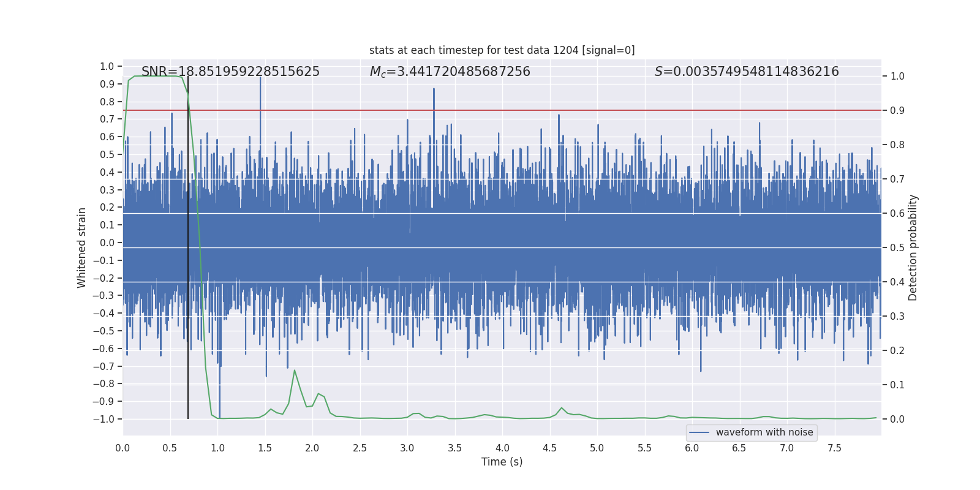Screen dimensions: 980x490
Task: Click the 'waveform with noise' legend label
Action: pyautogui.click(x=764, y=432)
